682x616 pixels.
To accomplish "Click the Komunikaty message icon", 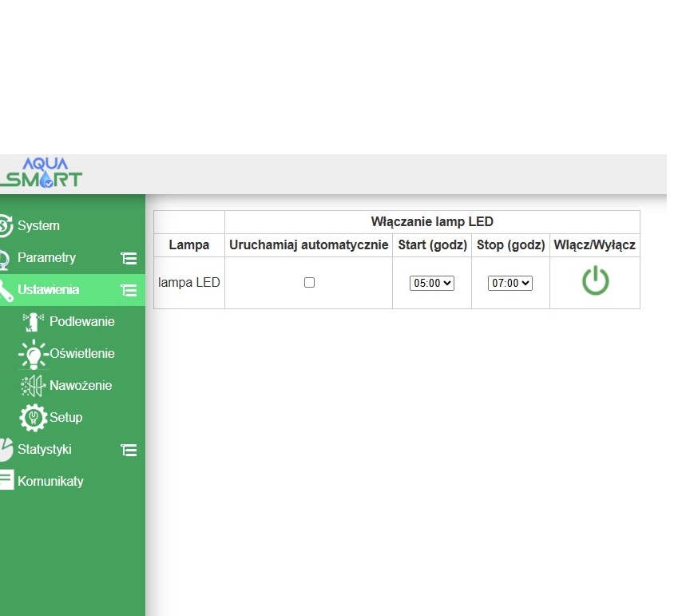I will pos(6,479).
